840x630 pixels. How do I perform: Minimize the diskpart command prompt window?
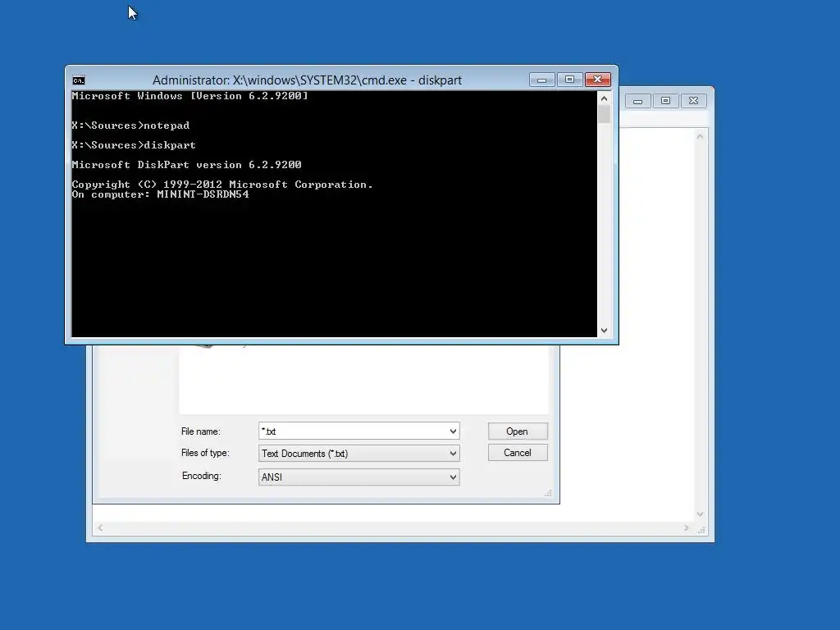pyautogui.click(x=541, y=80)
